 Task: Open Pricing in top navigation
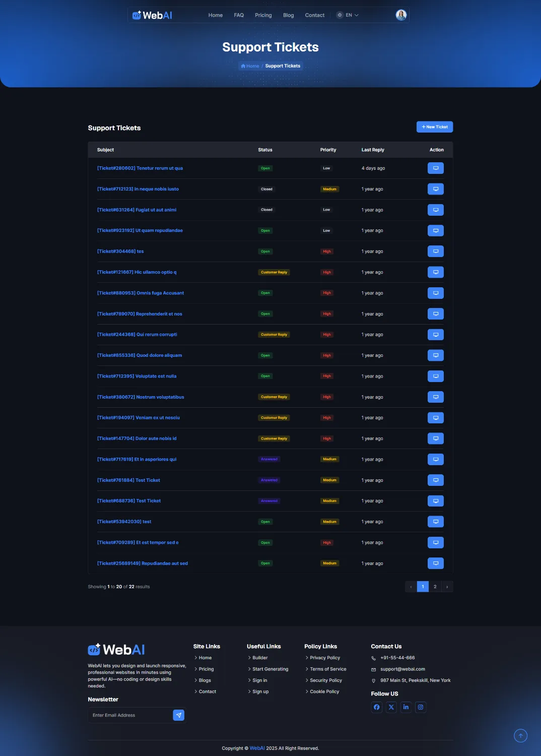click(263, 15)
